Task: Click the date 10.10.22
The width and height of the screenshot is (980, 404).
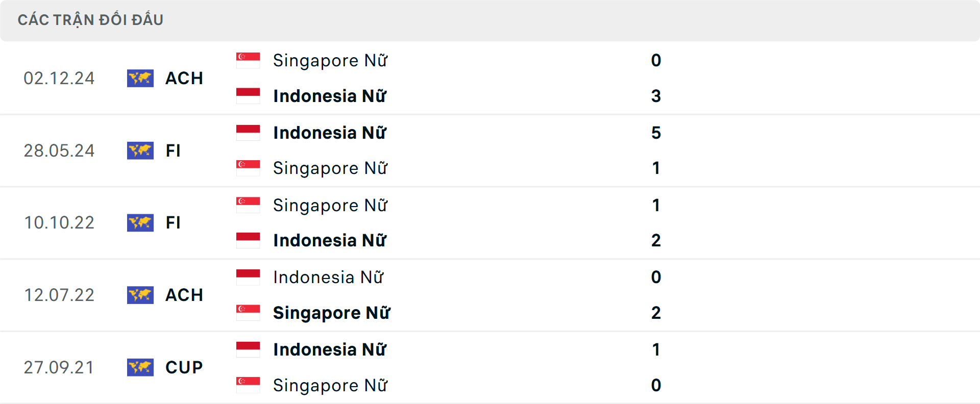Action: coord(59,222)
